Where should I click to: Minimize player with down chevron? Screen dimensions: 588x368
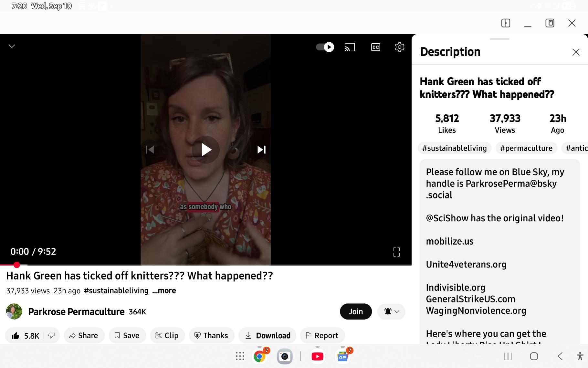point(12,46)
